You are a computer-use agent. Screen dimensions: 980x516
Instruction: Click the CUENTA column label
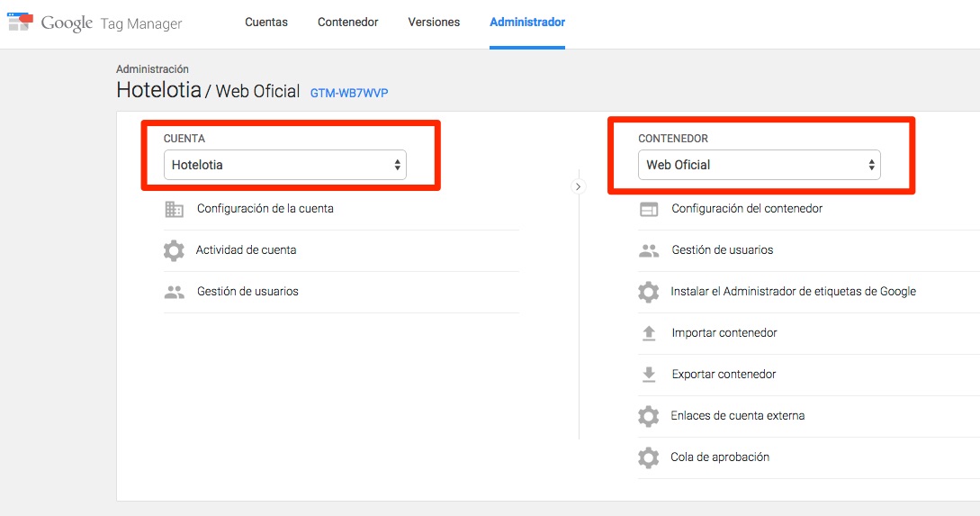coord(184,138)
